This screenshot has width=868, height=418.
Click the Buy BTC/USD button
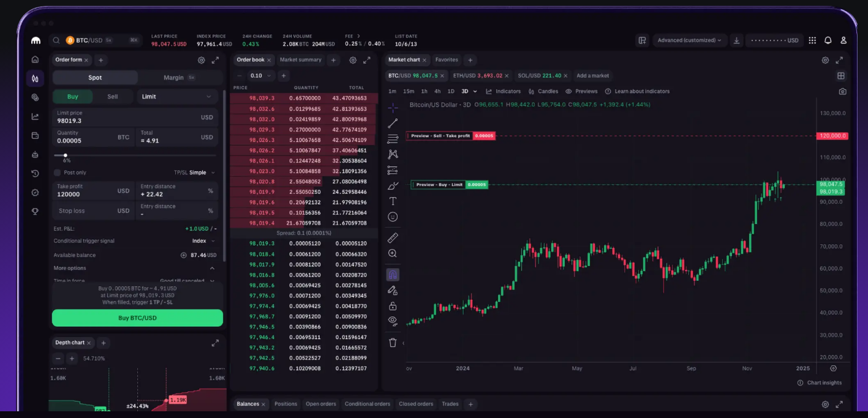point(137,318)
